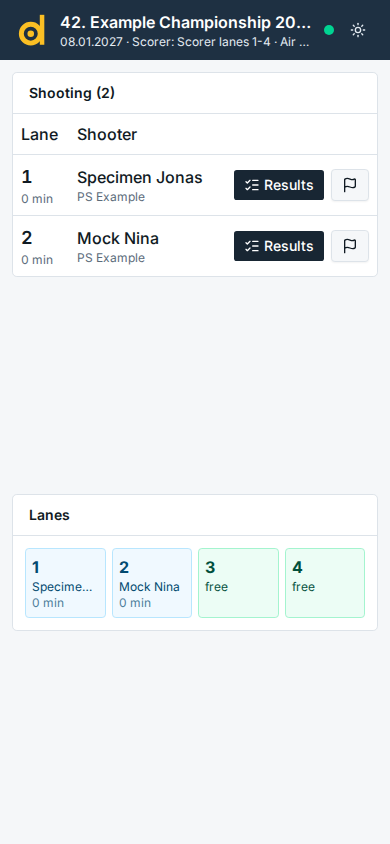Click the Shooting (2) panel header

(x=195, y=93)
